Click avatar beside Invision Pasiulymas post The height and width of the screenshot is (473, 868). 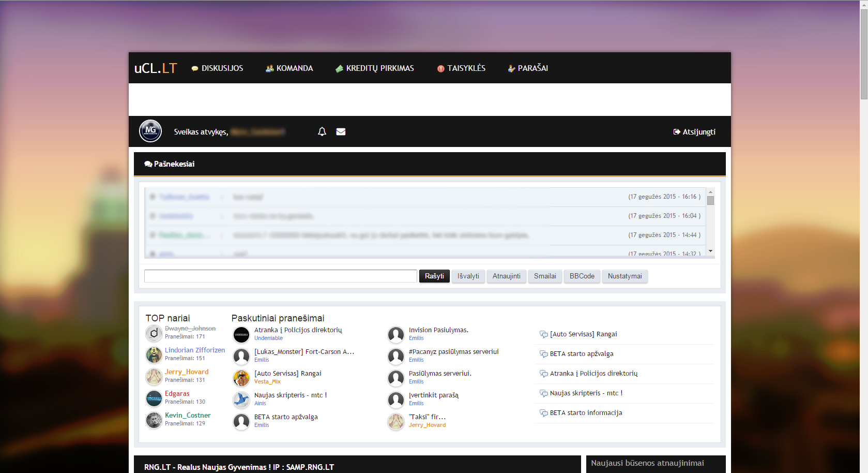[x=396, y=335]
